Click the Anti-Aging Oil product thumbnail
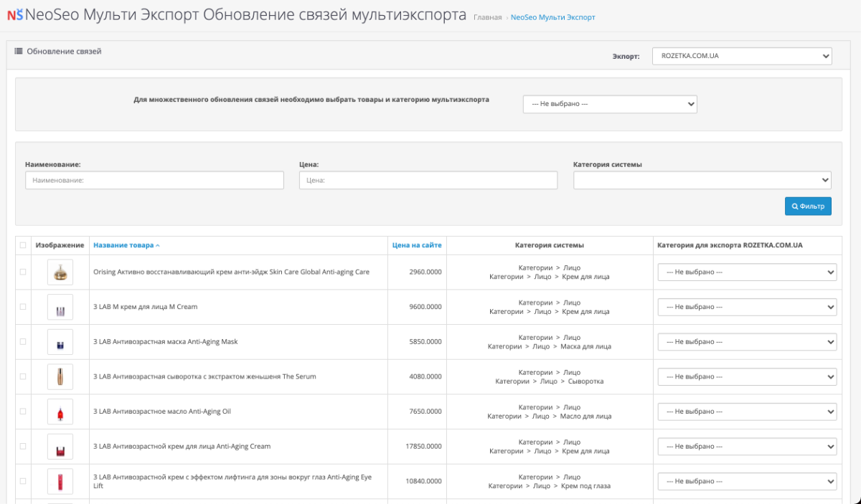Screen dimensions: 861x504 [60, 412]
